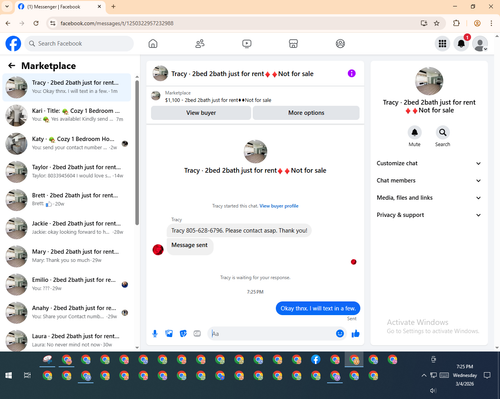This screenshot has width=500, height=399.
Task: Expand Chat members section
Action: pos(429,181)
